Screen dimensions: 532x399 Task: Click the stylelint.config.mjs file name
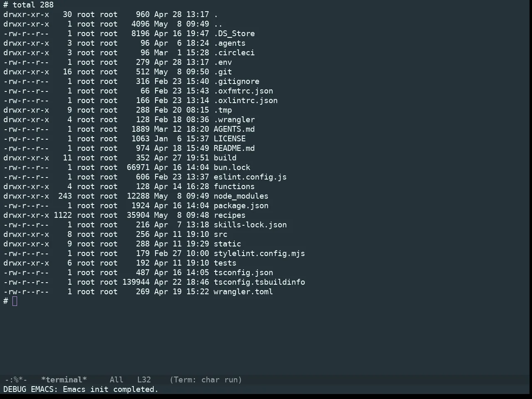click(x=259, y=254)
